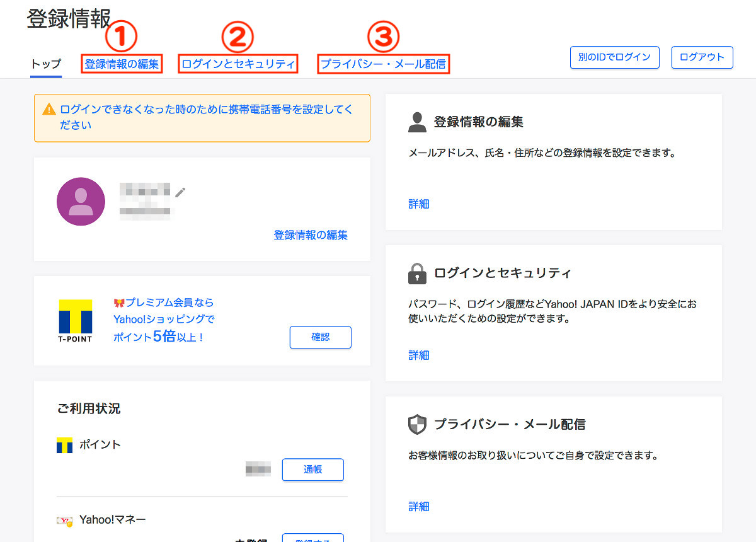The width and height of the screenshot is (756, 542).
Task: Click the padlock icon on ログインとセキュリティ card
Action: tap(417, 274)
